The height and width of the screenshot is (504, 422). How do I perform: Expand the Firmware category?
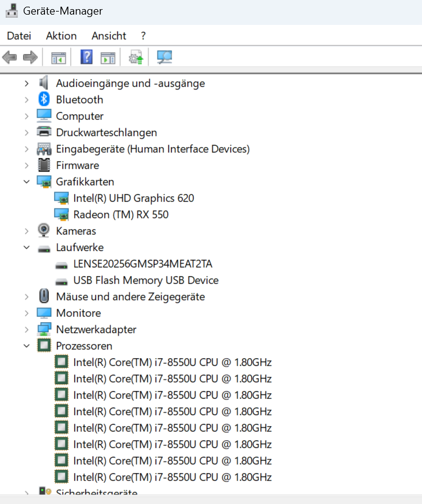(x=27, y=165)
